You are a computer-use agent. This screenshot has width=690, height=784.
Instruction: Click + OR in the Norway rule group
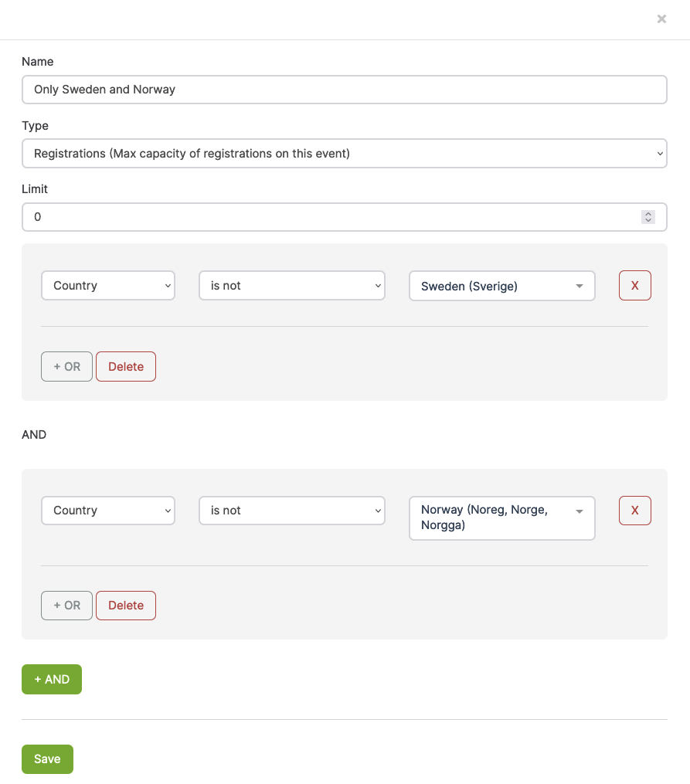pos(66,606)
